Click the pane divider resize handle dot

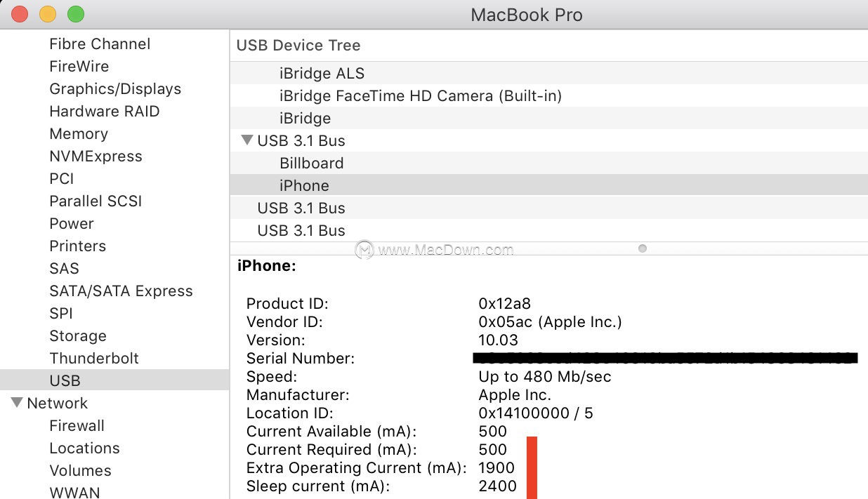point(642,248)
